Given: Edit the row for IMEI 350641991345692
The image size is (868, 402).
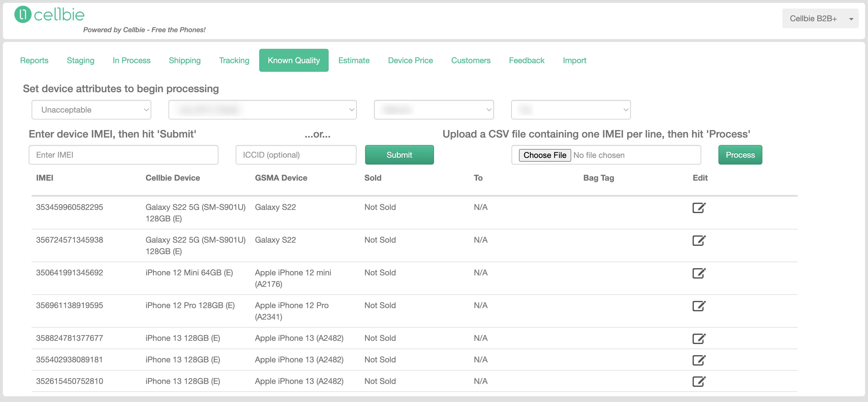Looking at the screenshot, I should point(699,273).
